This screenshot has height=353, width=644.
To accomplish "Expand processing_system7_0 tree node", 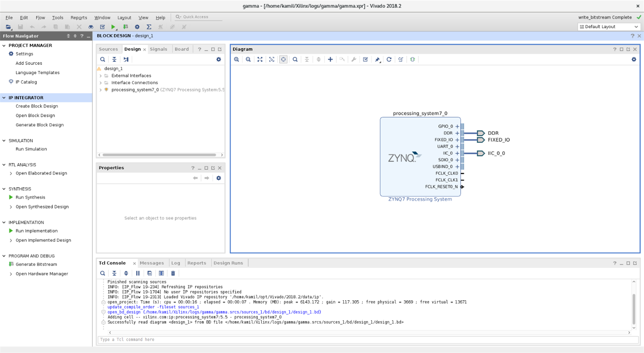I will pyautogui.click(x=101, y=90).
